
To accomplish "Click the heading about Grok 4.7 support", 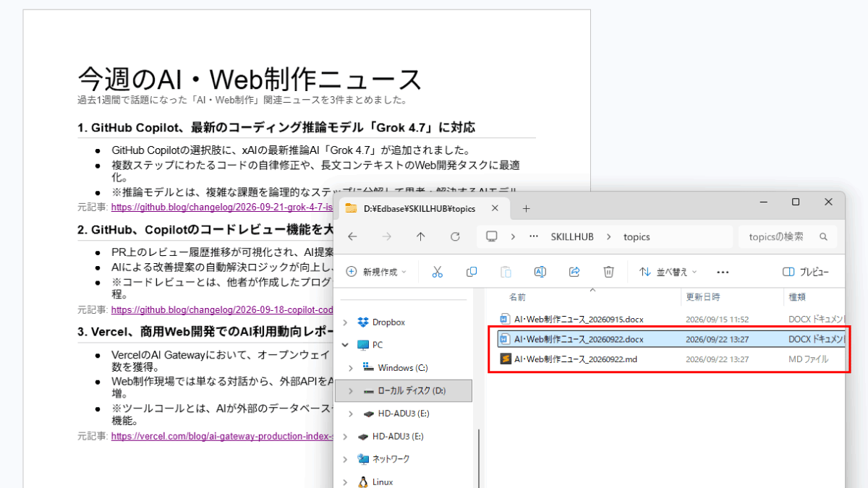I will pos(276,128).
